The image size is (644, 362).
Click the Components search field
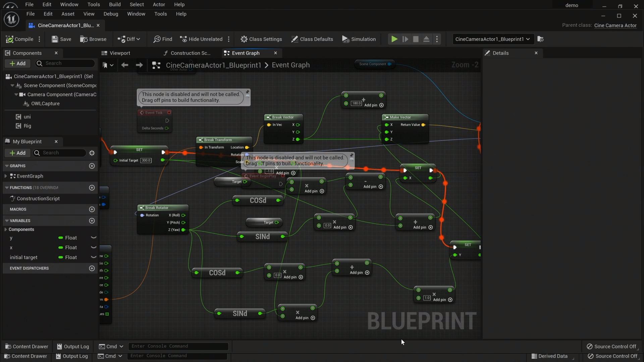pyautogui.click(x=65, y=63)
